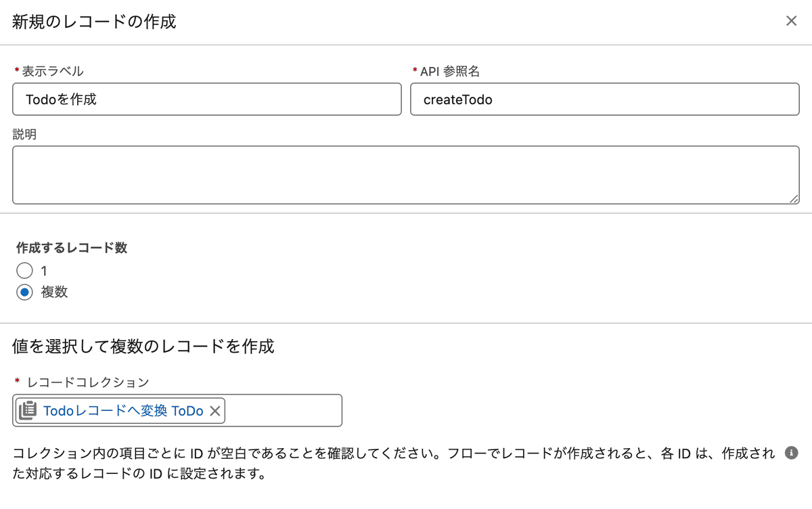The image size is (812, 509).
Task: Close the 新規のレコードの作成 dialog
Action: (791, 21)
